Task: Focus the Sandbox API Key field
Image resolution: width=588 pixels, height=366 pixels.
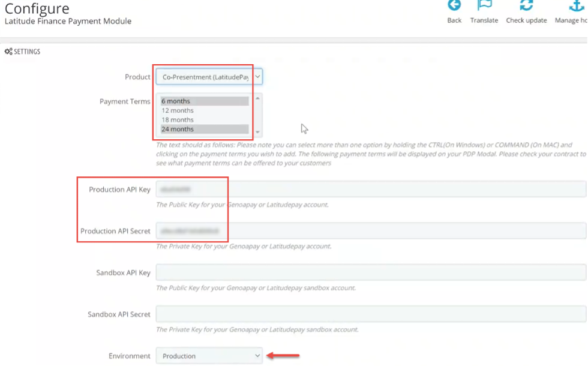Action: tap(371, 272)
